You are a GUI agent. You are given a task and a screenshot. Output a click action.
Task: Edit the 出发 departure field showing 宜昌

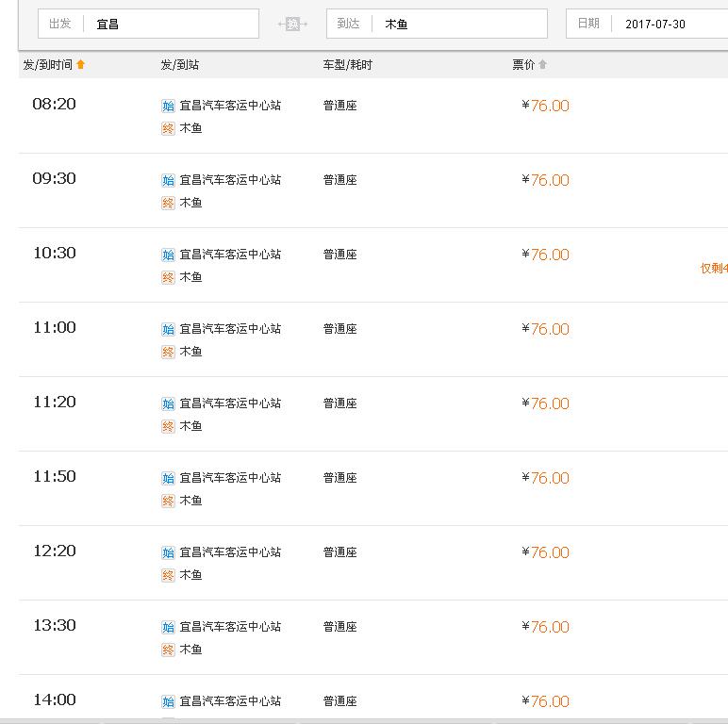pos(148,24)
